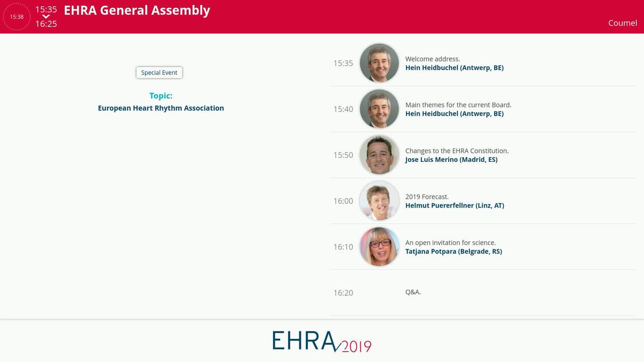Click the session end time 16:25 in header
Screen dimensions: 644x362
[46, 24]
